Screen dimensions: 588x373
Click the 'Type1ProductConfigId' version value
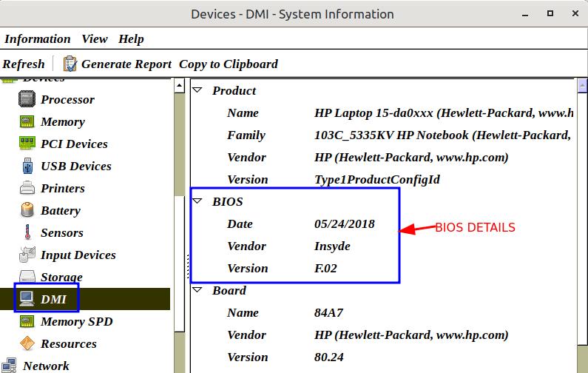[x=377, y=180]
